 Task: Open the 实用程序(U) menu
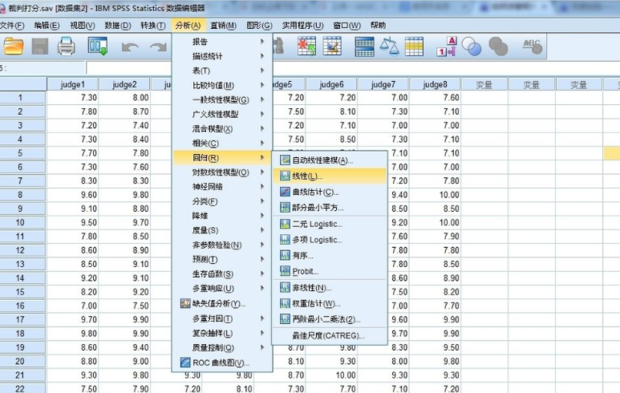click(302, 25)
